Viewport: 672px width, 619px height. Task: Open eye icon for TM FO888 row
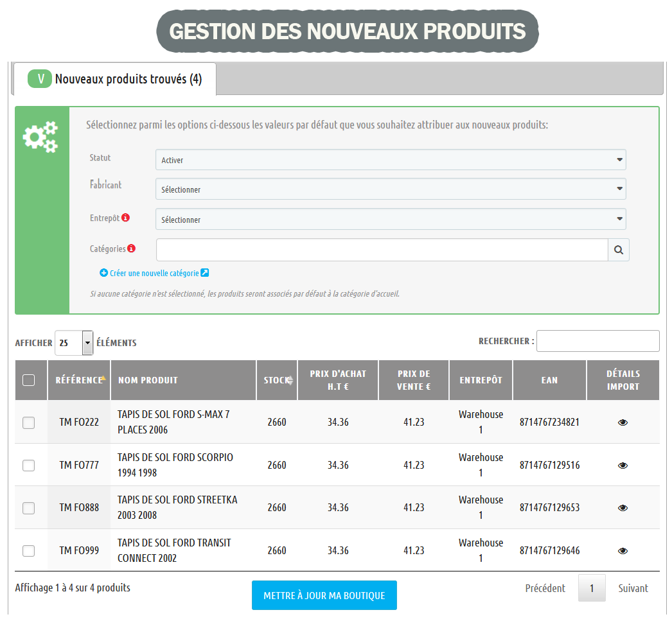pos(622,508)
